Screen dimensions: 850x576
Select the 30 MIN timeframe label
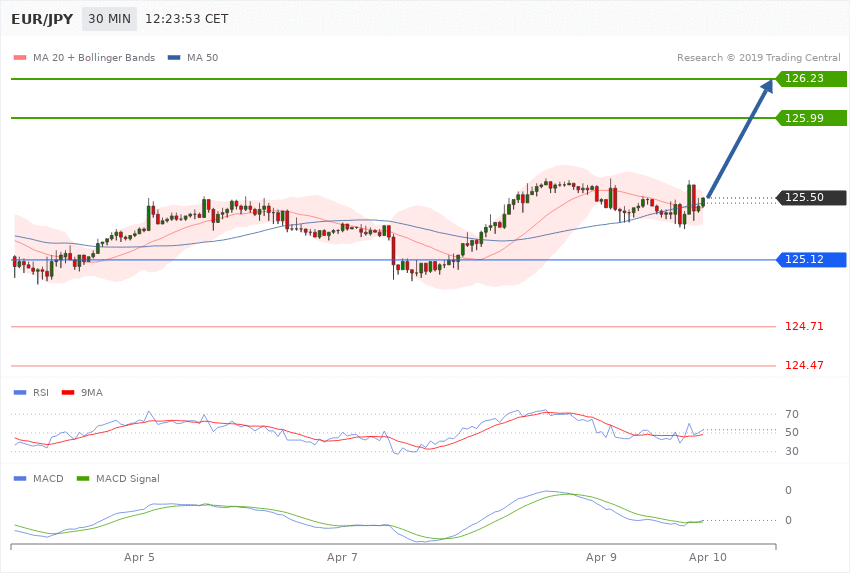click(110, 19)
